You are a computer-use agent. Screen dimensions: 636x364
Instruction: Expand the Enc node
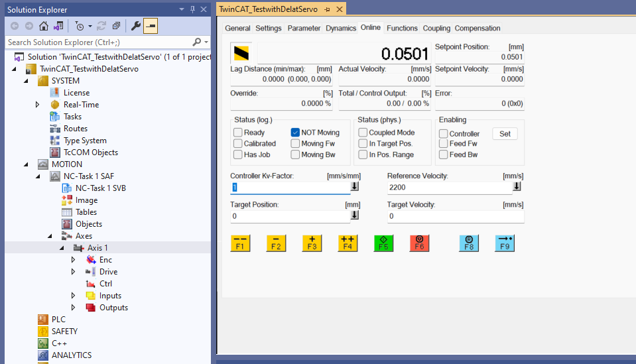(x=73, y=260)
